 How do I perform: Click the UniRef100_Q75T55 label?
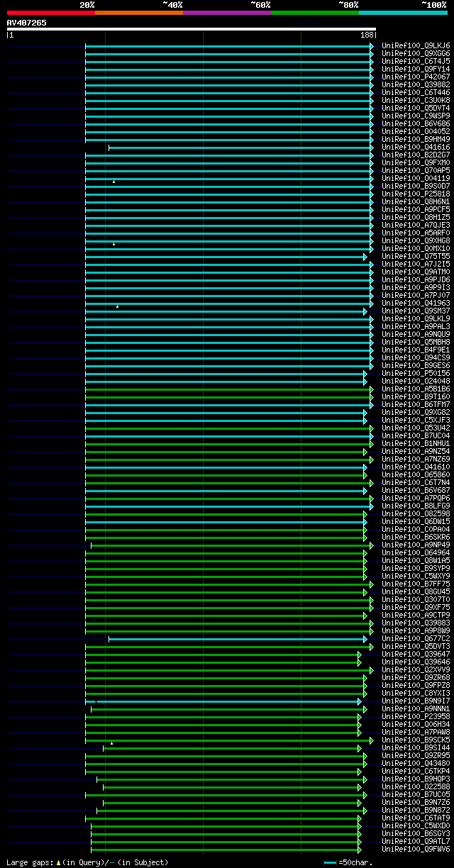416,257
